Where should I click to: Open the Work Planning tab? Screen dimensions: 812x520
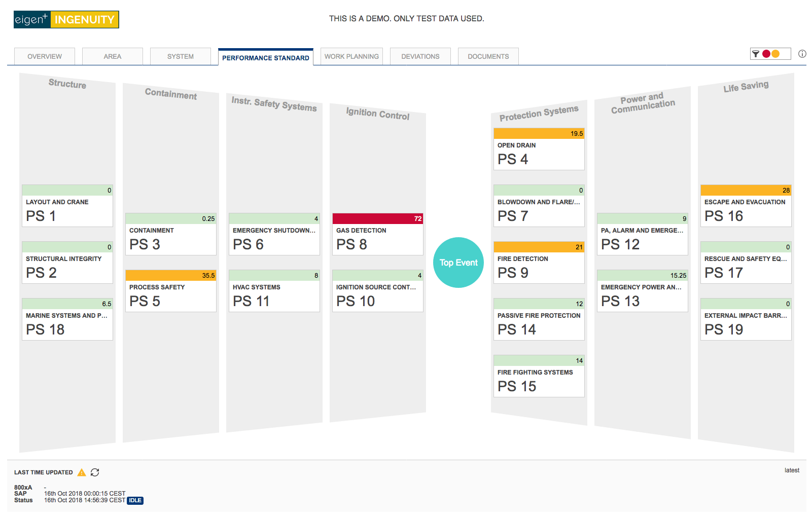coord(351,56)
